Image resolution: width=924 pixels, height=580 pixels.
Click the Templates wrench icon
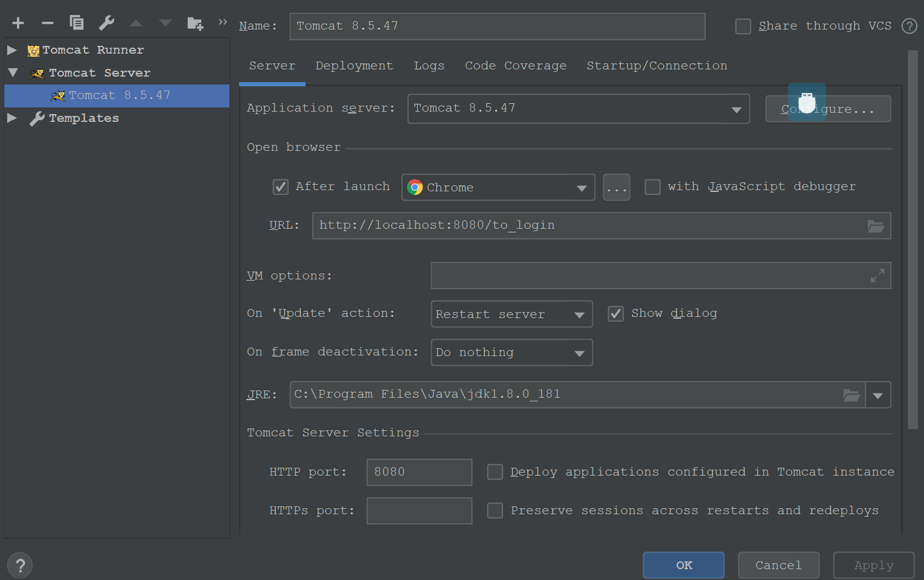[x=37, y=118]
